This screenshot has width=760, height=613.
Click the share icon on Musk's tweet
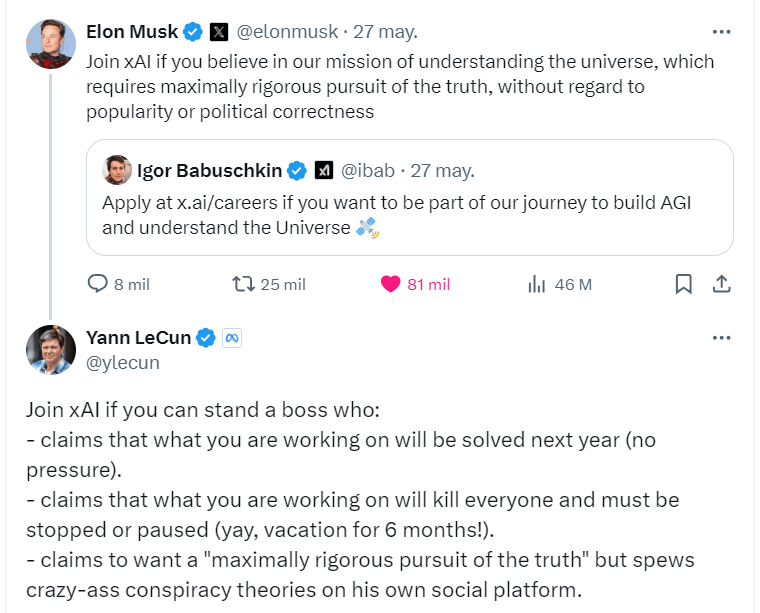721,284
